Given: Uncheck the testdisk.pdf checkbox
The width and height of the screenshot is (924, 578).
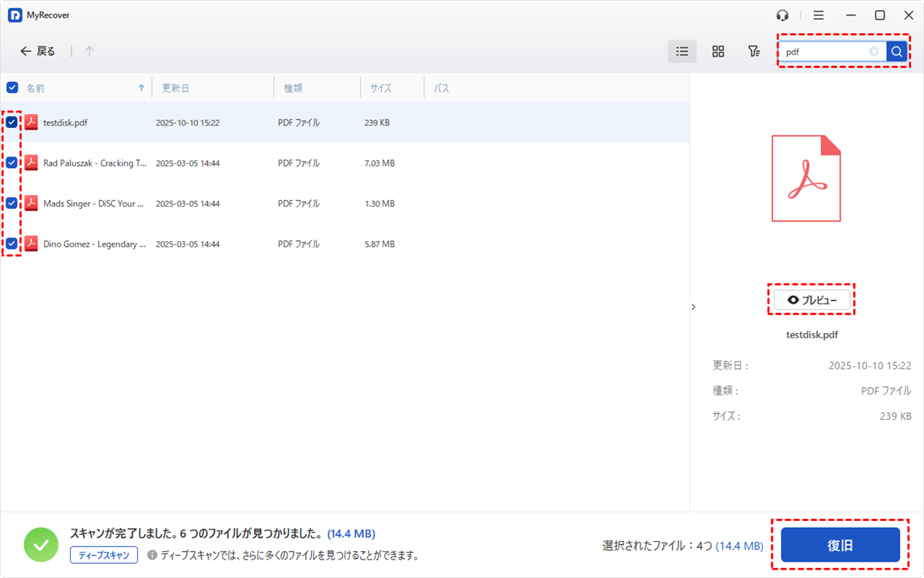Looking at the screenshot, I should click(x=12, y=123).
